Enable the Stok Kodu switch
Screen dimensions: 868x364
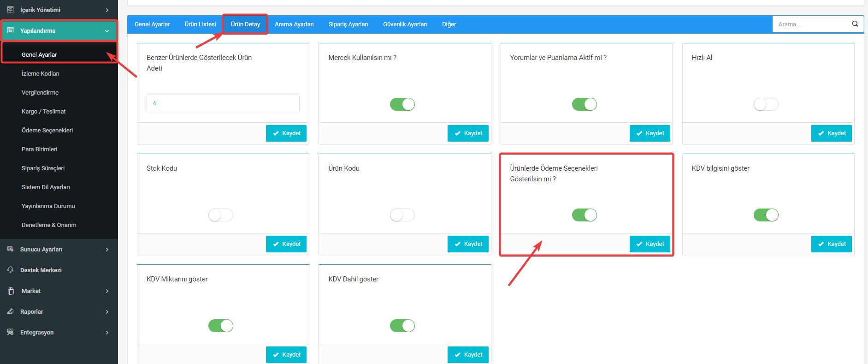tap(221, 215)
